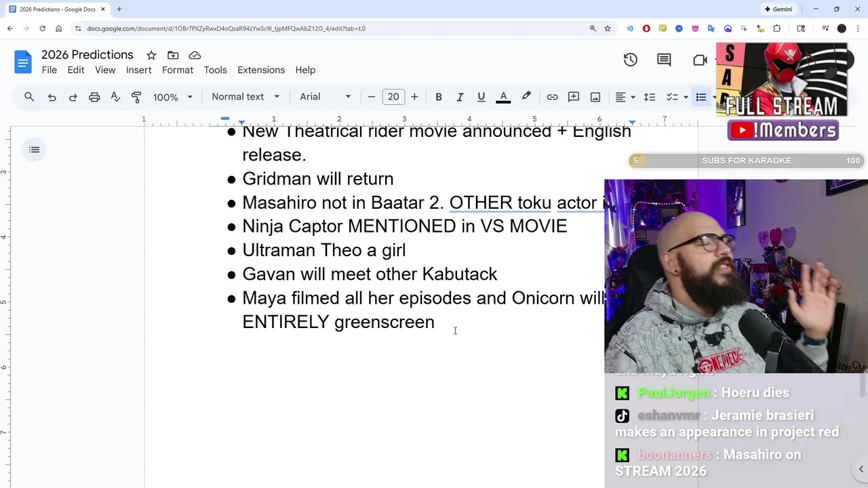Click the text Gridman will return

tap(317, 179)
